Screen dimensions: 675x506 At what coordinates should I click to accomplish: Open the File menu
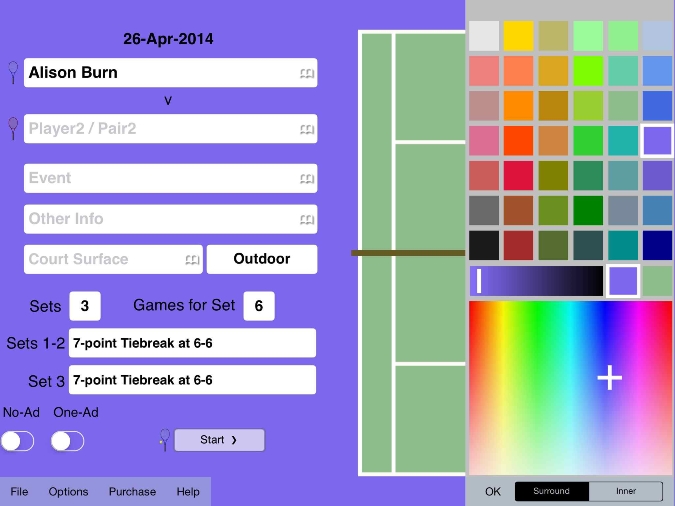19,491
